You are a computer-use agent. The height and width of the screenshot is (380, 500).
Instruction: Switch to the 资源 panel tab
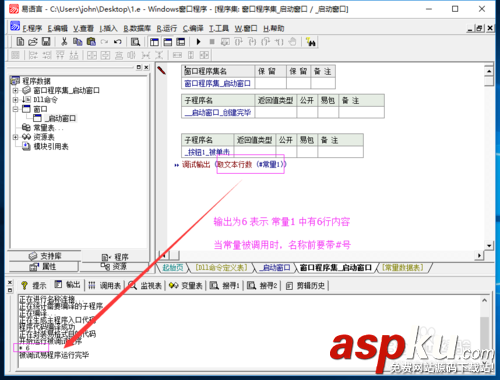click(114, 266)
